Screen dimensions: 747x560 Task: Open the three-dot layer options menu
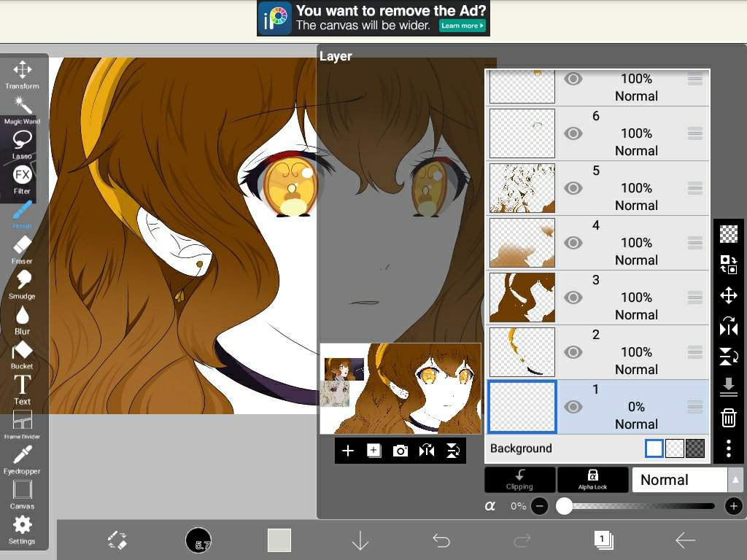point(728,448)
